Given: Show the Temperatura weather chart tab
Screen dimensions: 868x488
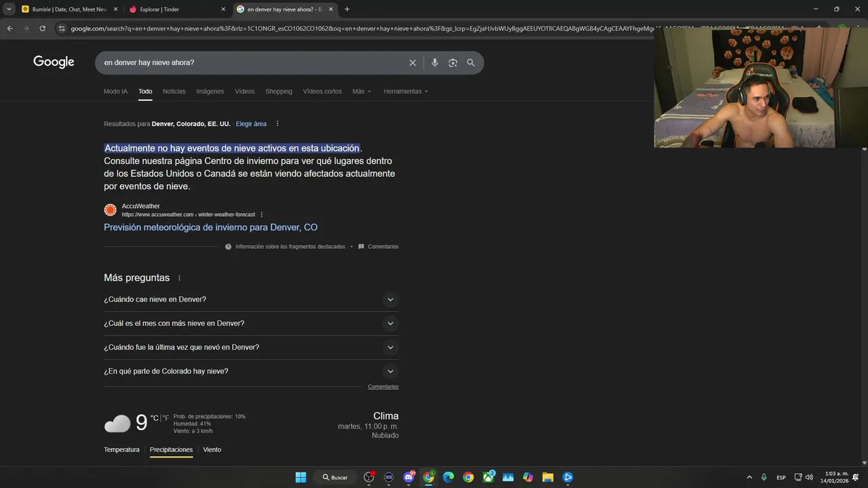Looking at the screenshot, I should [121, 450].
